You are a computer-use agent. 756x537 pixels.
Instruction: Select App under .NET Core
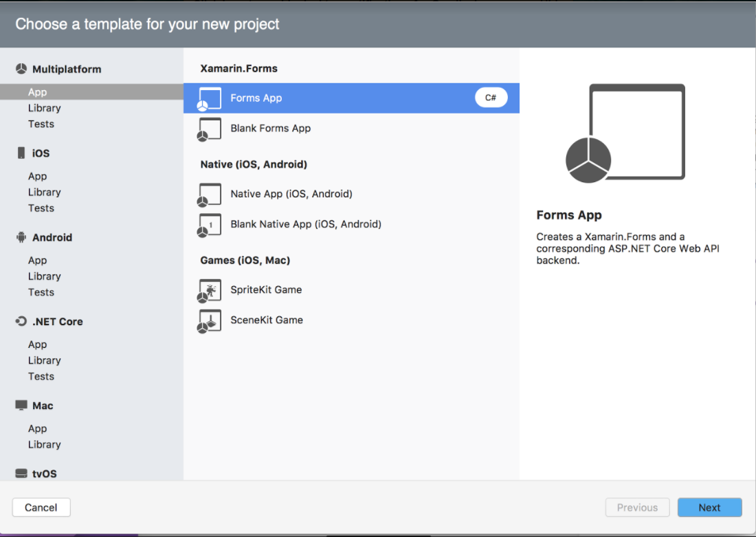point(37,344)
